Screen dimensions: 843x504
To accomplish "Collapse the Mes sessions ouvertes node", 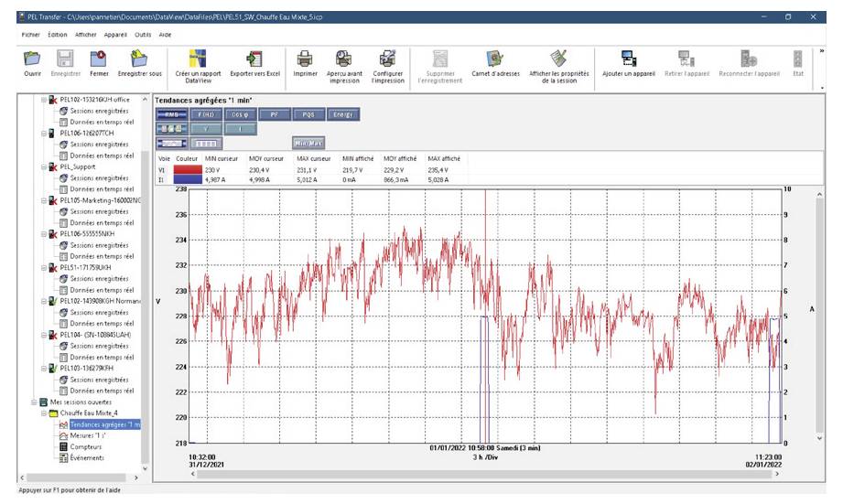I will coord(34,402).
